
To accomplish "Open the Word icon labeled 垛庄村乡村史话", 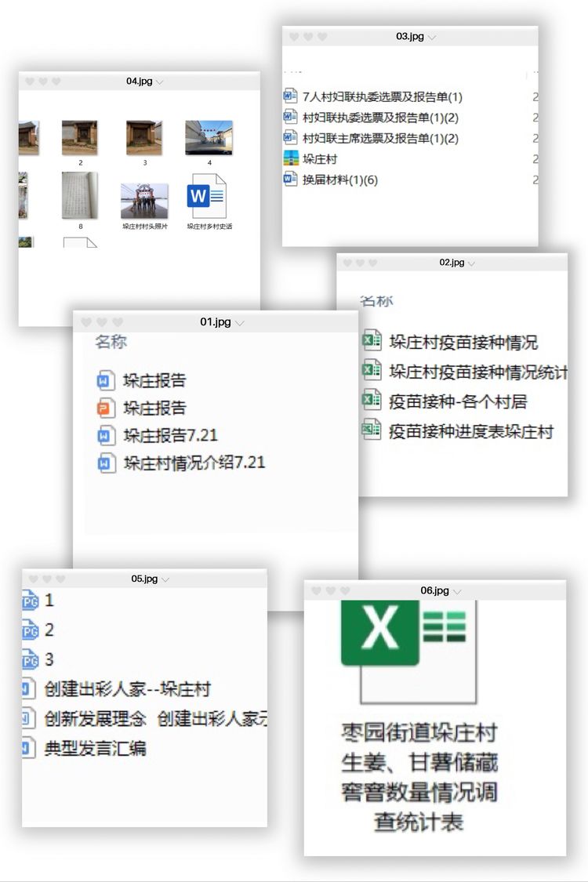I will click(206, 196).
